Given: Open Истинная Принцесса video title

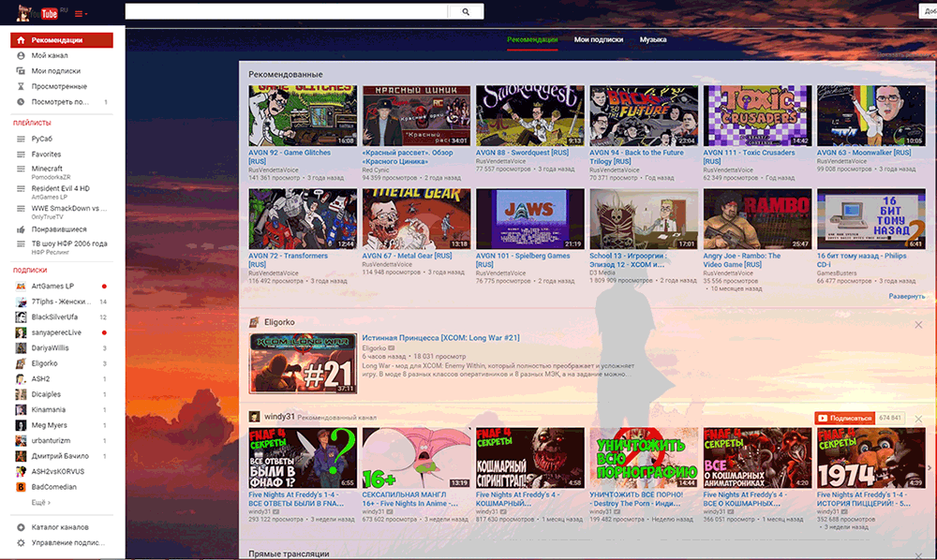Looking at the screenshot, I should (x=440, y=338).
